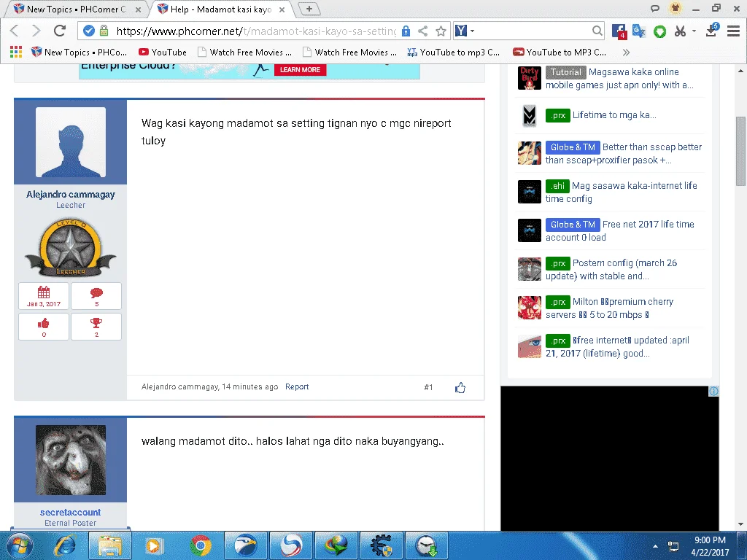Click the likes thumbs up stat box
Image resolution: width=747 pixels, height=560 pixels.
[44, 327]
